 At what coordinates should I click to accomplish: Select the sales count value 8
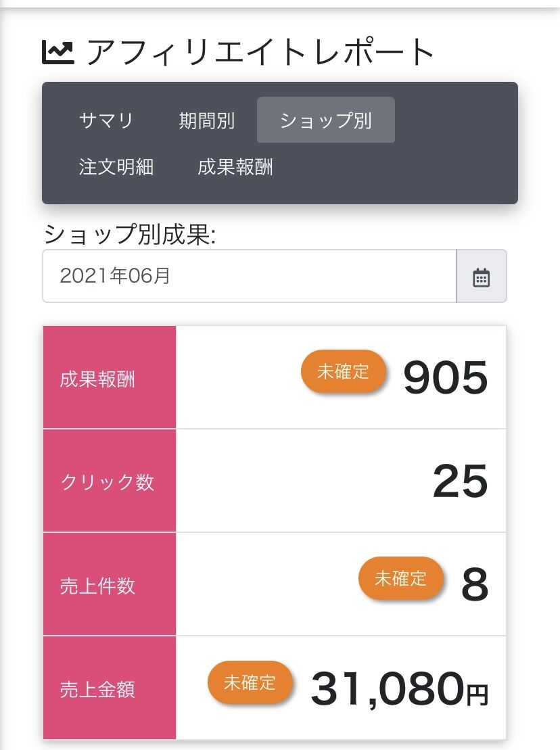click(474, 585)
